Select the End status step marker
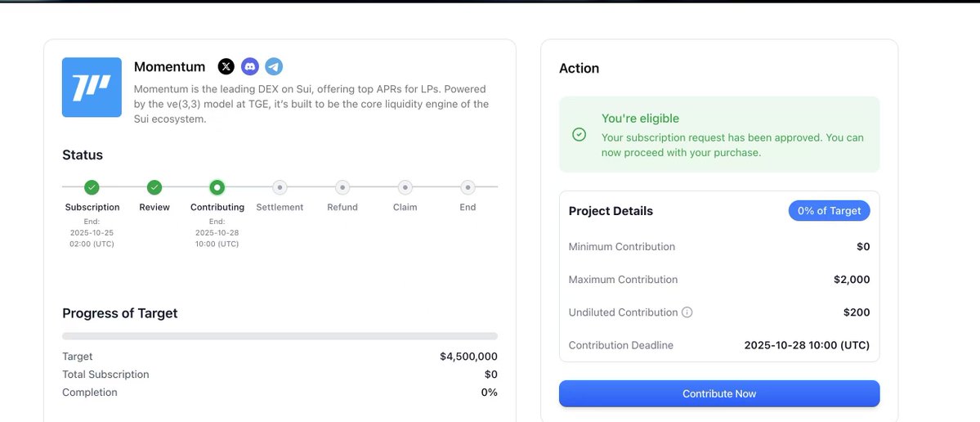The height and width of the screenshot is (422, 980). pyautogui.click(x=468, y=187)
